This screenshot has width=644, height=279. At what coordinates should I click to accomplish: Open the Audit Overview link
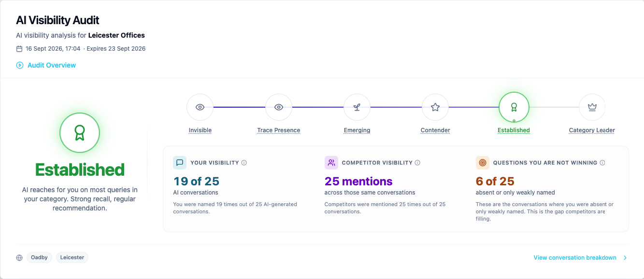click(52, 65)
